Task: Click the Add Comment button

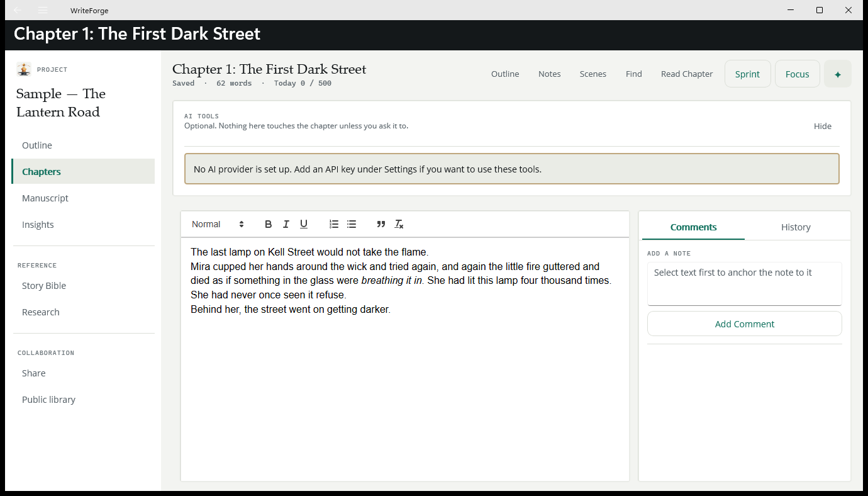Action: click(x=744, y=324)
